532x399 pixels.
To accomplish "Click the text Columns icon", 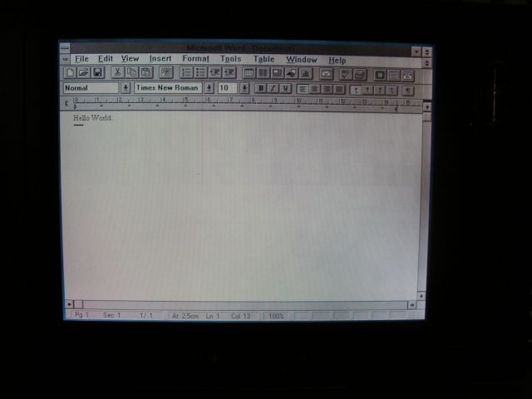I will (x=263, y=73).
